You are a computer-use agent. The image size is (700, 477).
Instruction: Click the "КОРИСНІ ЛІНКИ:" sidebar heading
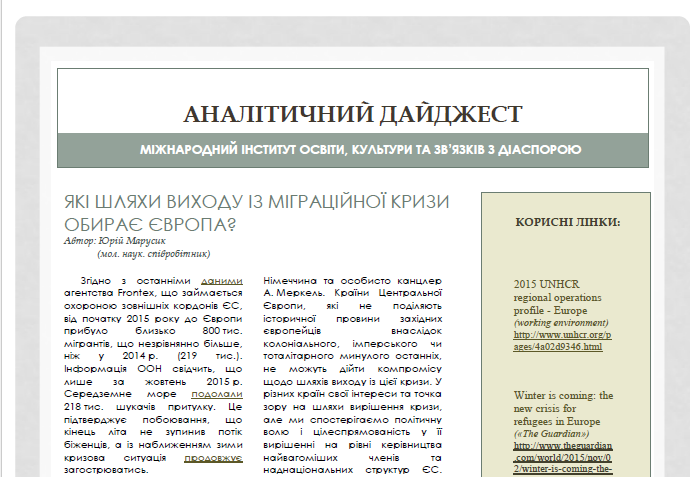(567, 222)
